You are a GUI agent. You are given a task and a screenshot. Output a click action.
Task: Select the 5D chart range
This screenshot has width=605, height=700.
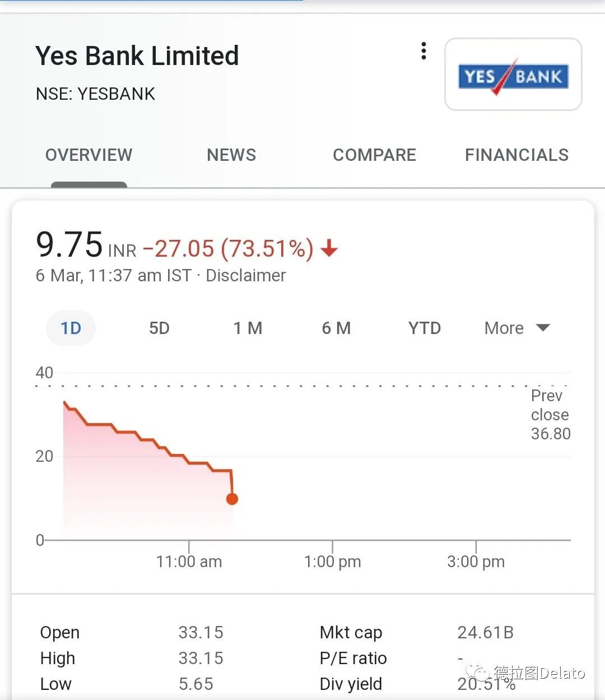pyautogui.click(x=159, y=328)
